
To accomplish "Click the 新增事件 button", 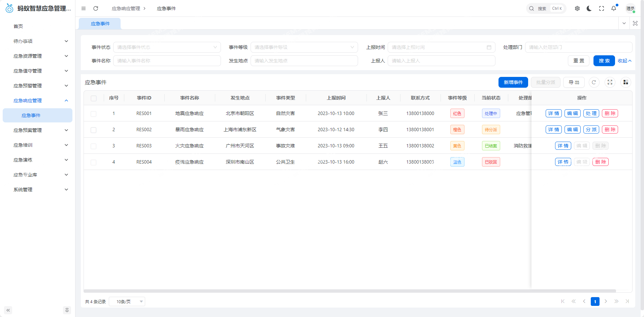I will (x=513, y=82).
